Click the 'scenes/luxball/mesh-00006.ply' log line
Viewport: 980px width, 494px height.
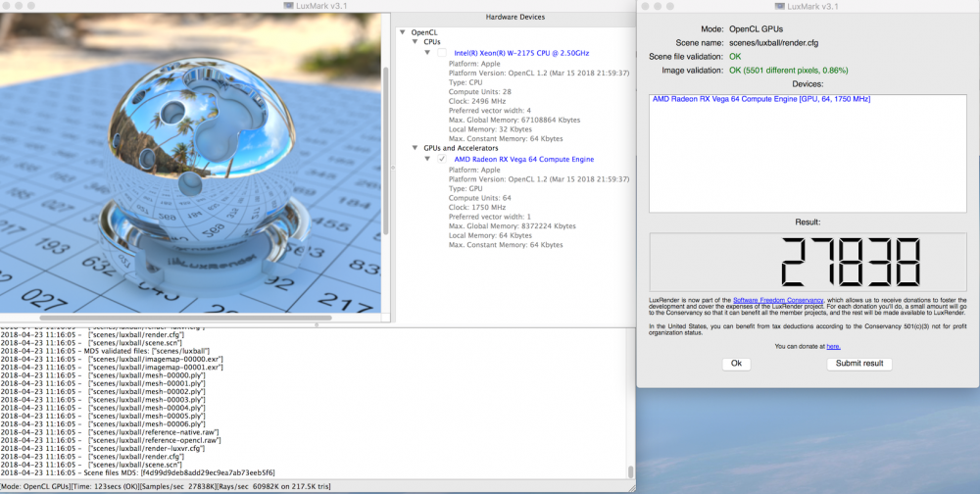click(x=103, y=424)
